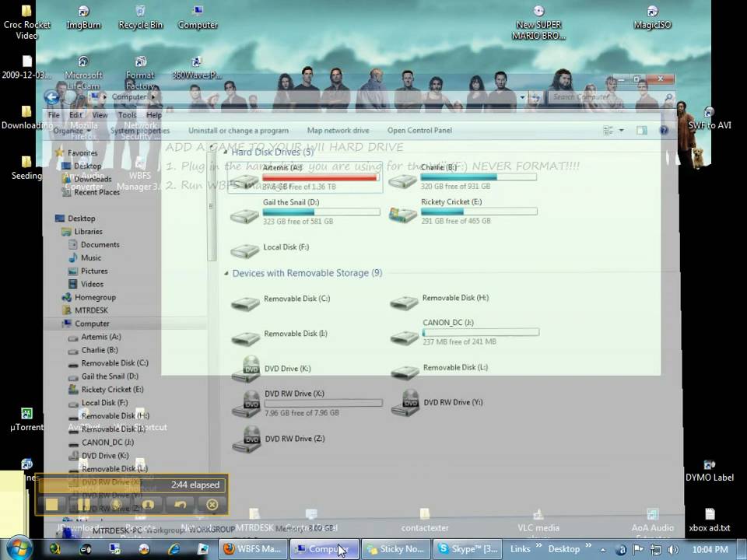Switch to Sticky Notes taskbar button
Screen dimensions: 747x560
(396, 549)
